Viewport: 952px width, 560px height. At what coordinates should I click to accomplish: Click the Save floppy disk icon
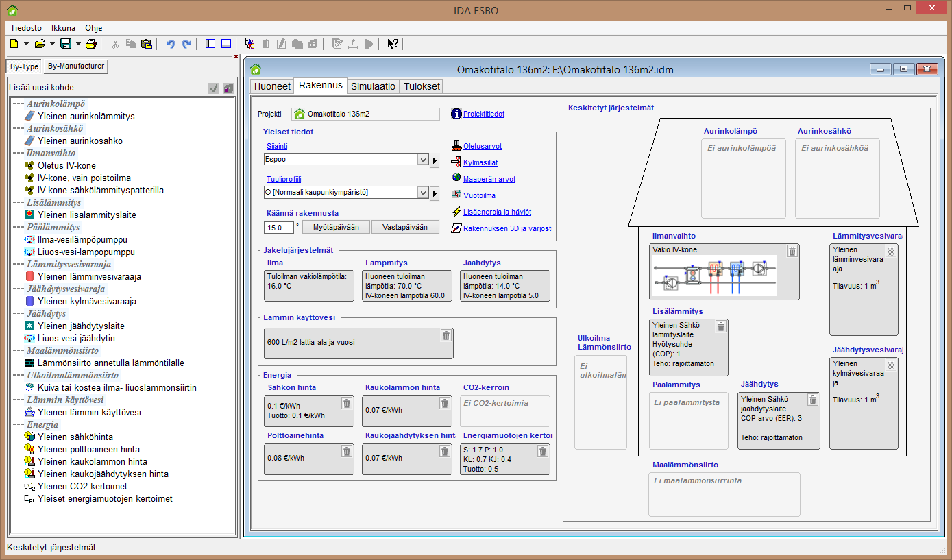click(x=66, y=44)
